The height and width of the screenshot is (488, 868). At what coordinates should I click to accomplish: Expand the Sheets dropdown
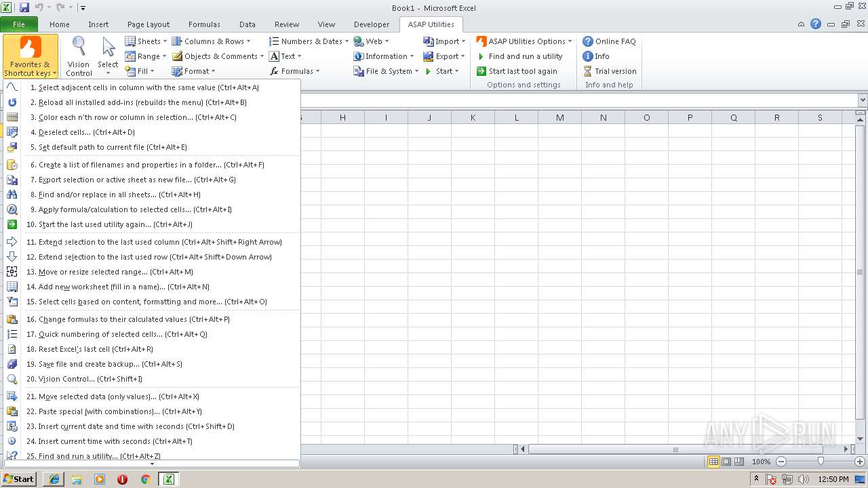tap(146, 41)
